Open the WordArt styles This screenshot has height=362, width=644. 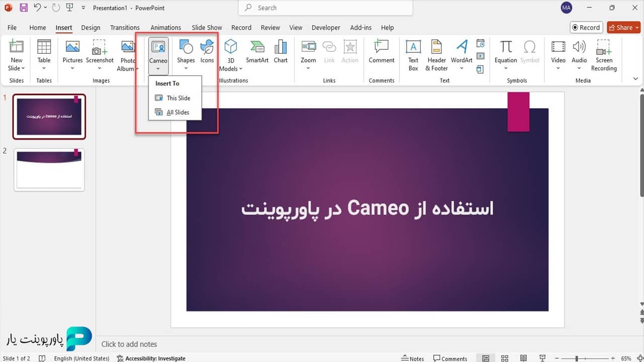point(461,55)
